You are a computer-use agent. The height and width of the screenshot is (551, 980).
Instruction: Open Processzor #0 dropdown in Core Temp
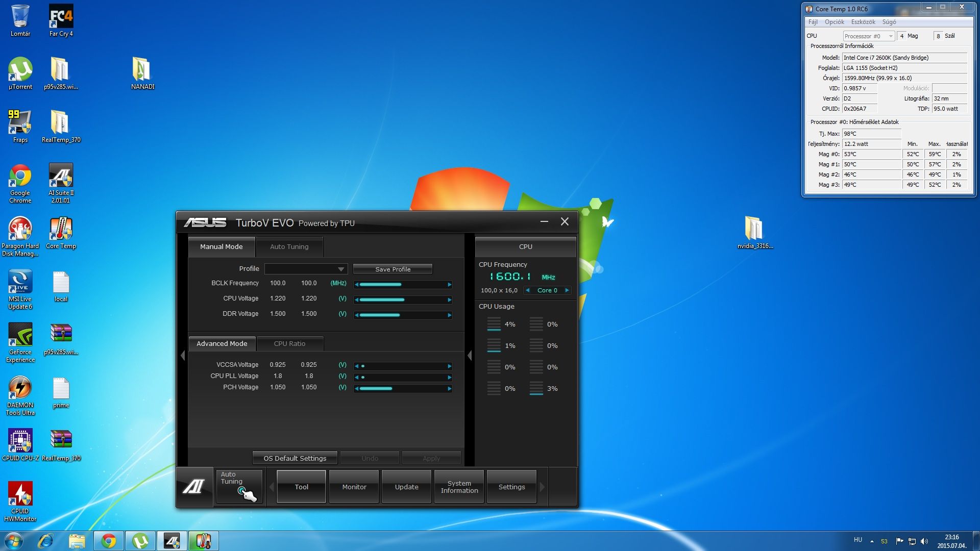[869, 36]
